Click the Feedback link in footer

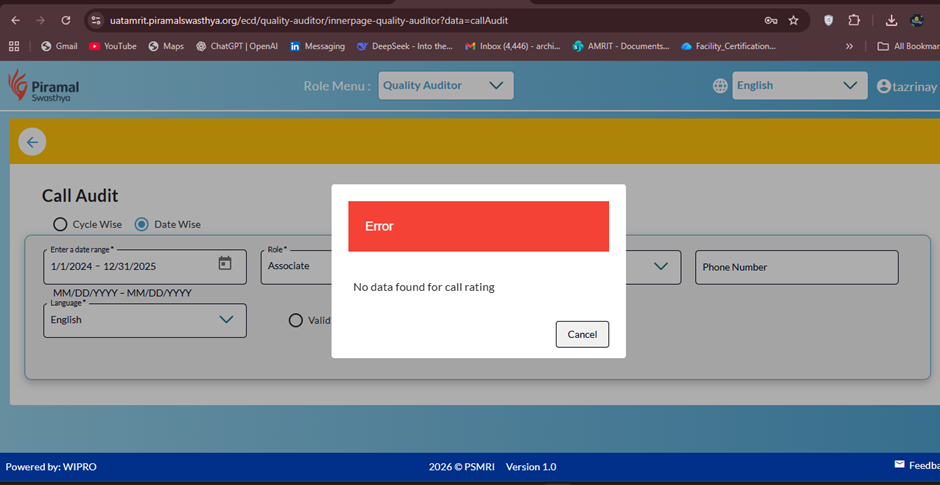coord(916,465)
